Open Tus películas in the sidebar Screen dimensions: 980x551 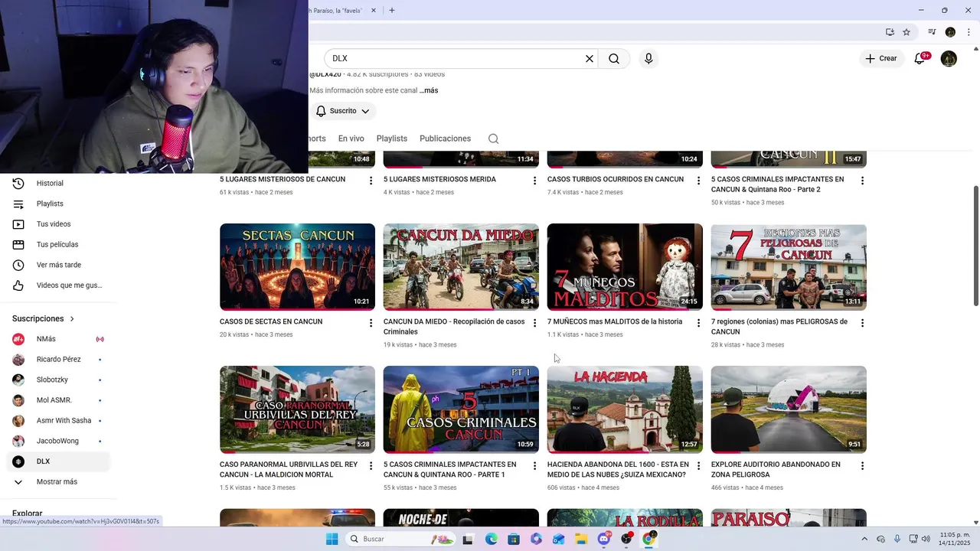point(58,244)
